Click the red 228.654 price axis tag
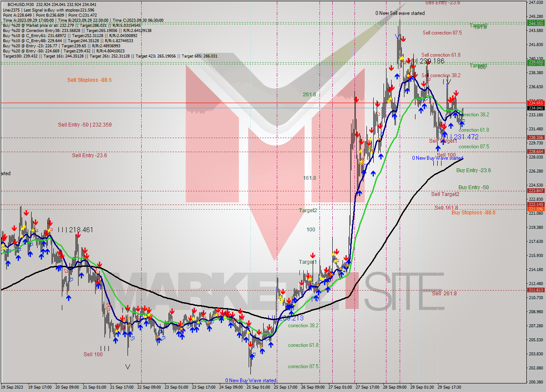The height and width of the screenshot is (392, 546). tap(536, 151)
